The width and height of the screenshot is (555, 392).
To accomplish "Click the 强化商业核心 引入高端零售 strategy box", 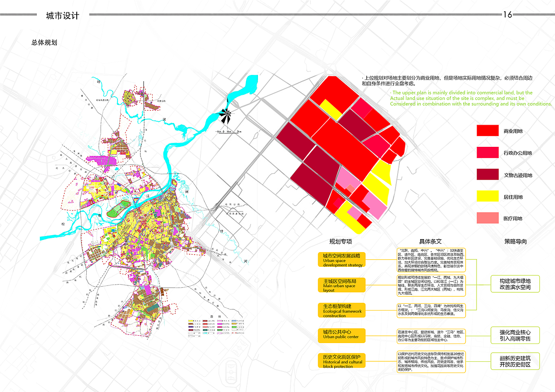I will pyautogui.click(x=515, y=336).
